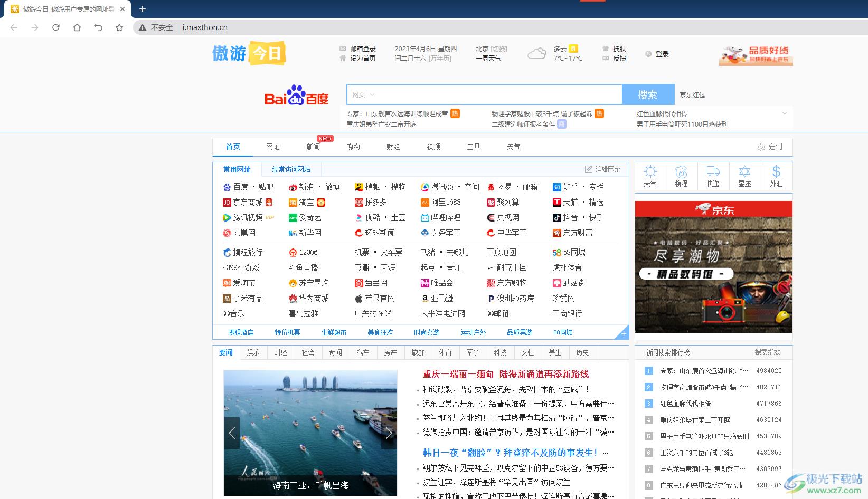
Task: Open the 携程酒店 link
Action: coord(241,332)
